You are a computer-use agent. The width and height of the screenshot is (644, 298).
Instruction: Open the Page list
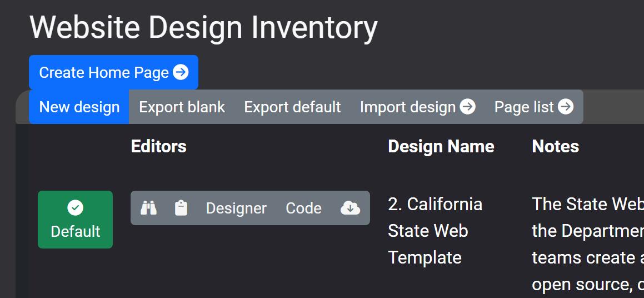524,107
